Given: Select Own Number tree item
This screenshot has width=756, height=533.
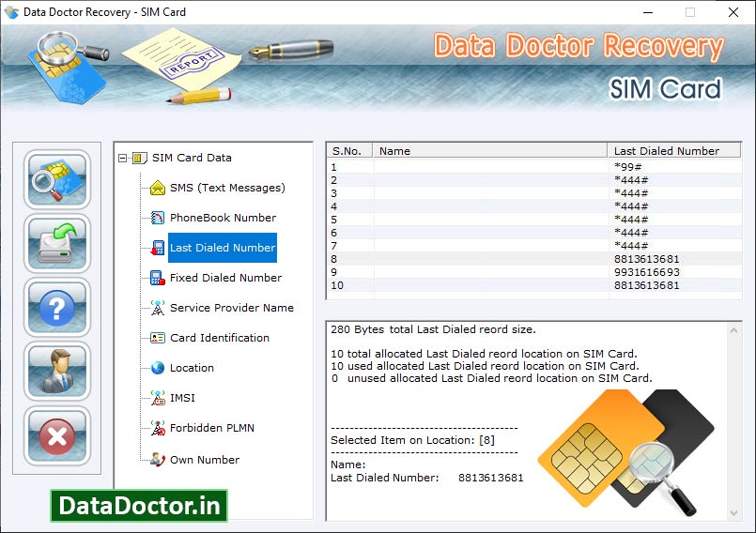Looking at the screenshot, I should (205, 460).
